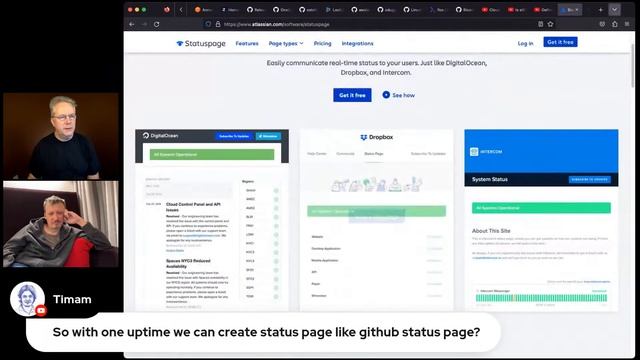Click Subscribe to Updates in Intercom preview
640x360 pixels.
point(590,179)
